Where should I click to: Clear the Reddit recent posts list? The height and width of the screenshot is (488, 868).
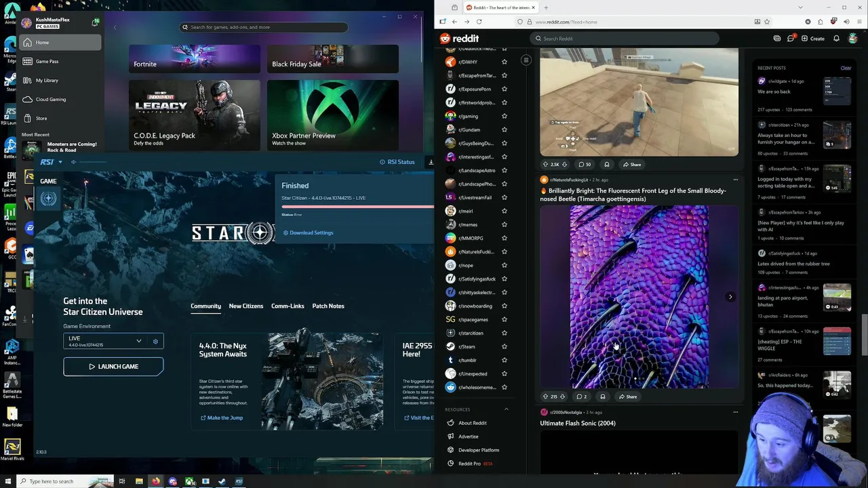point(846,68)
